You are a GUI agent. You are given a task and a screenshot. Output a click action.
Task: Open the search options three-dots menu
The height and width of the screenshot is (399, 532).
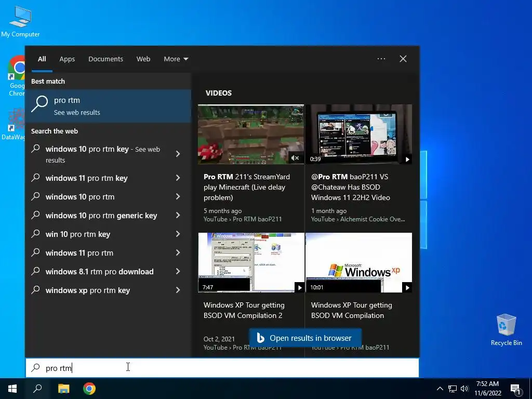[381, 59]
